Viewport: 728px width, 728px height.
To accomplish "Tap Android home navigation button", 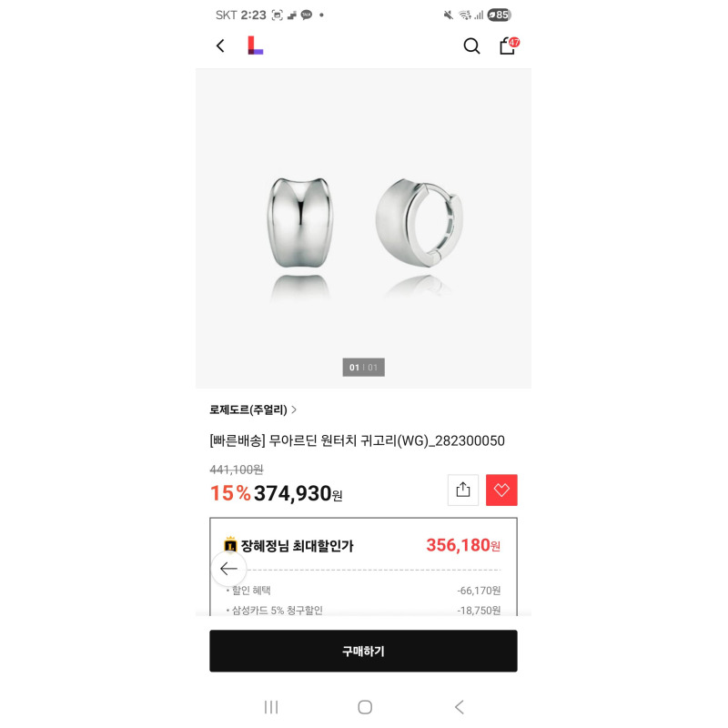I will point(365,707).
